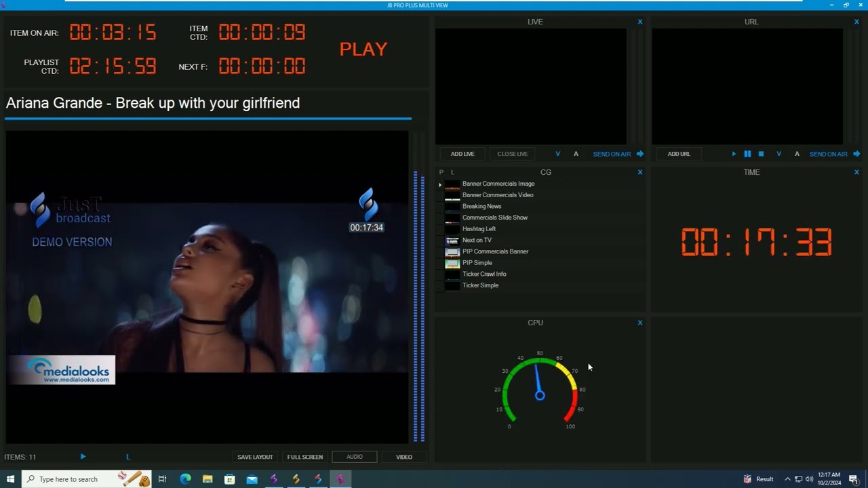868x488 pixels.
Task: Close the CG panel with its X
Action: 639,172
